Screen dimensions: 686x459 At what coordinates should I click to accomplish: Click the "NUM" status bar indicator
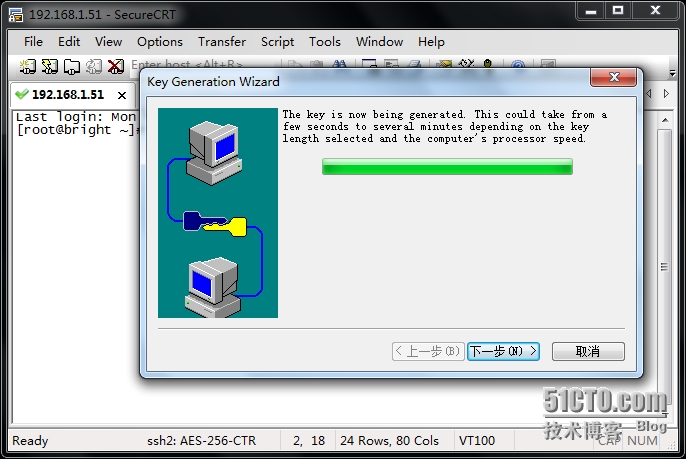click(x=642, y=441)
